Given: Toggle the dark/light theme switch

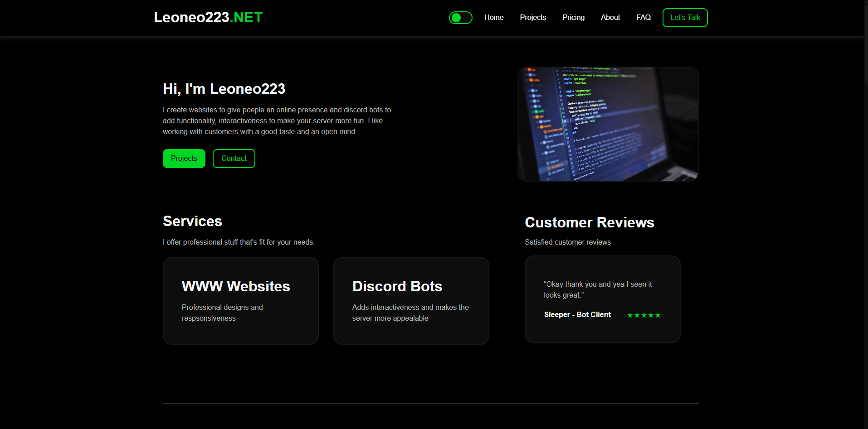Looking at the screenshot, I should [x=460, y=18].
